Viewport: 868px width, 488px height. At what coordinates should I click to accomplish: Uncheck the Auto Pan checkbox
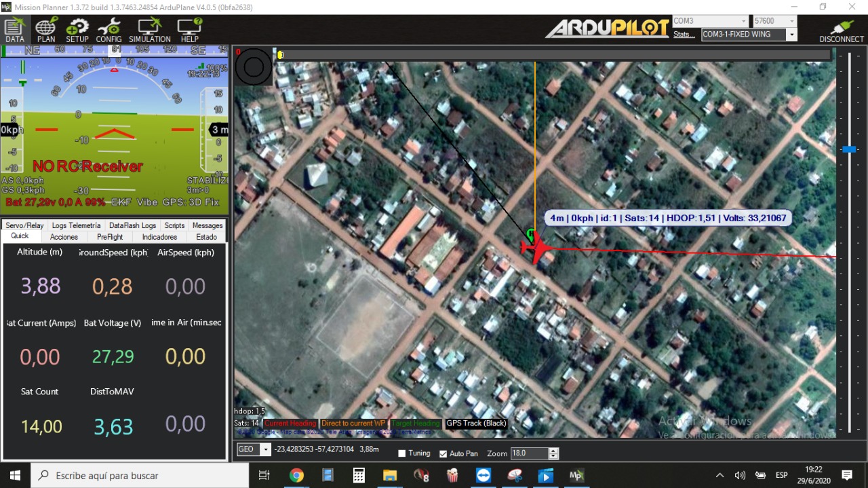click(x=443, y=453)
